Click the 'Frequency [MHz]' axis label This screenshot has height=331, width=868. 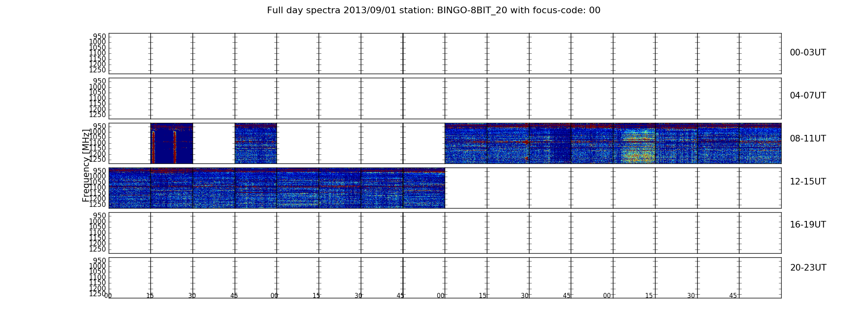click(x=86, y=165)
